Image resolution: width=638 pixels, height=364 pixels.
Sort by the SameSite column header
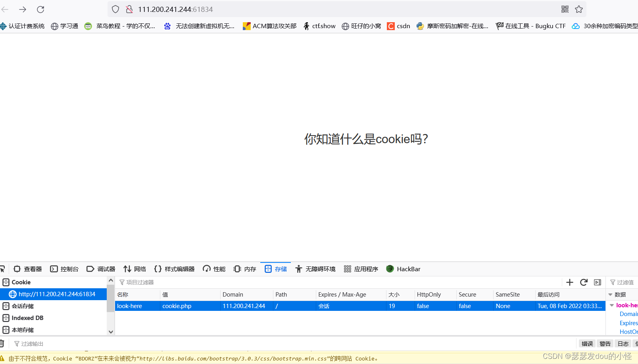click(514, 295)
